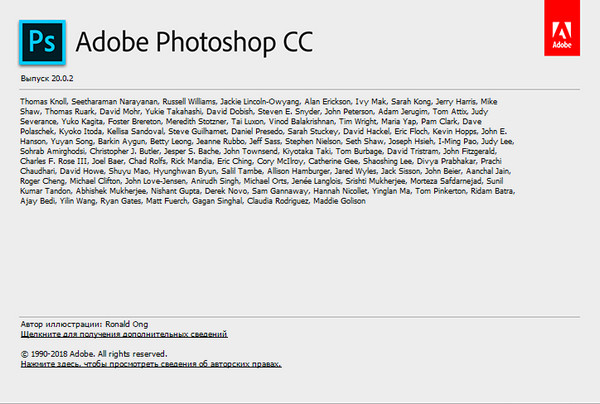Click the name 'Meredith Stotzner' in credits
600x404 pixels.
click(x=196, y=121)
